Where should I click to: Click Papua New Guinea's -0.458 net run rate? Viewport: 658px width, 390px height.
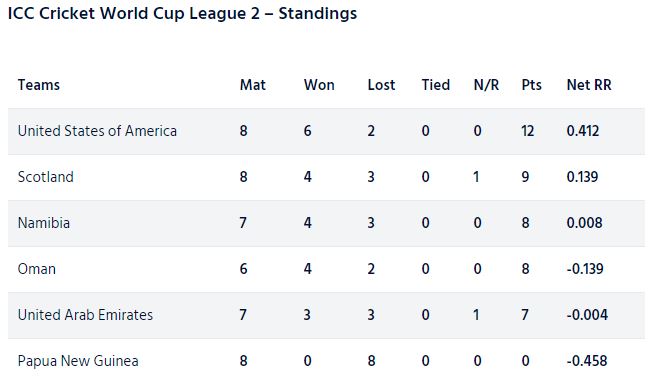point(587,361)
